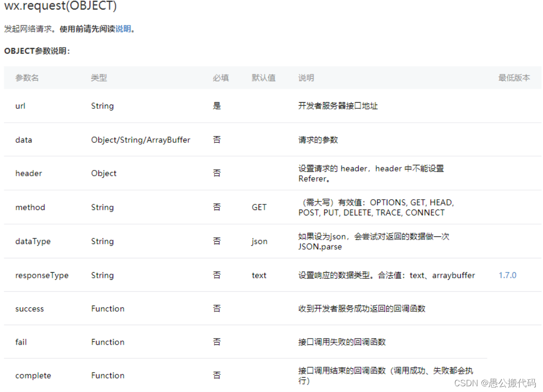
Task: Click the 最低版本 column header
Action: pos(514,77)
